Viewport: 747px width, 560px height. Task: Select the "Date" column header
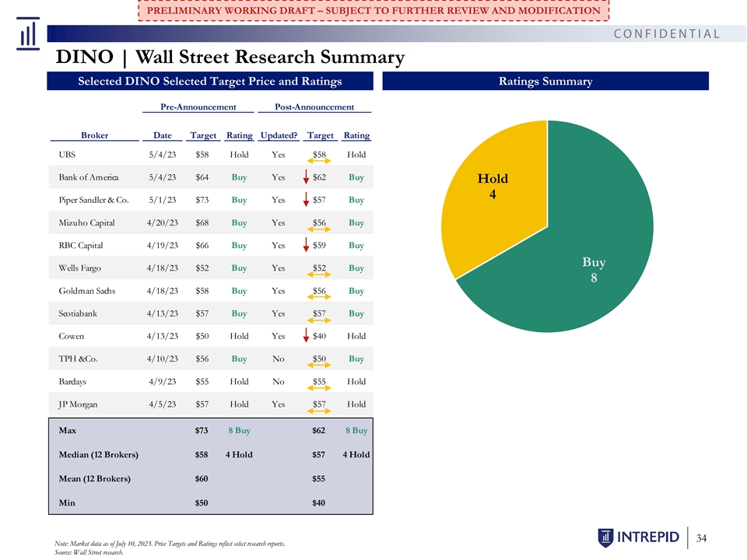coord(163,135)
